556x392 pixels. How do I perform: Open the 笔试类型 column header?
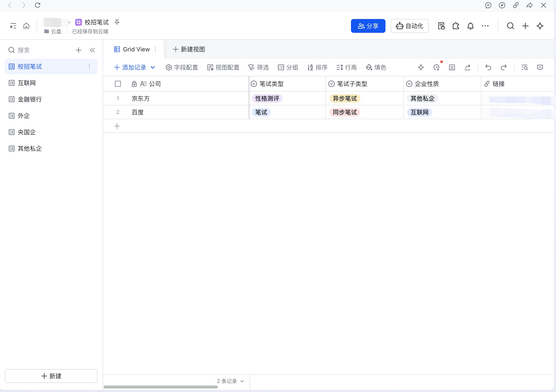pyautogui.click(x=287, y=84)
